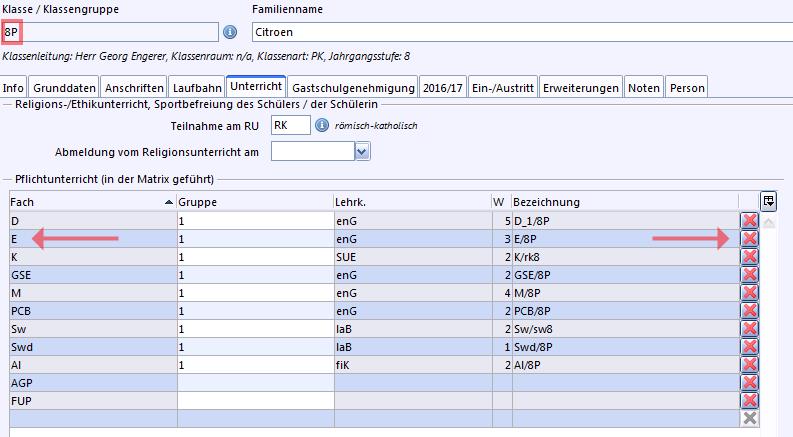Click Gruppe cell in AGP row

[x=255, y=383]
